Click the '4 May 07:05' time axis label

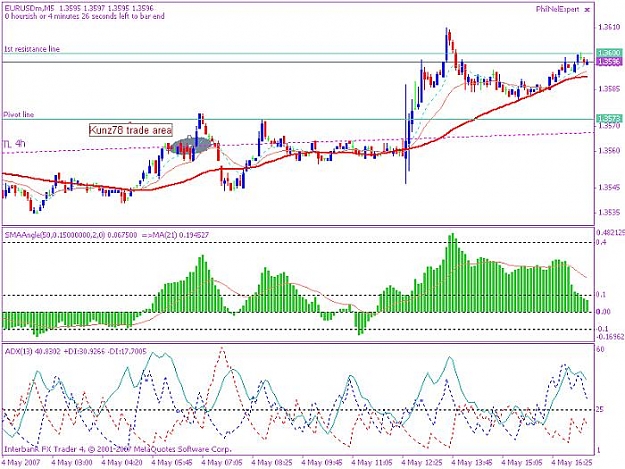tap(222, 463)
